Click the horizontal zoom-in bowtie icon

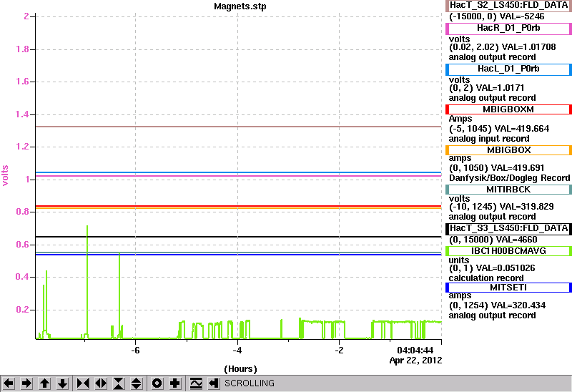click(x=83, y=383)
